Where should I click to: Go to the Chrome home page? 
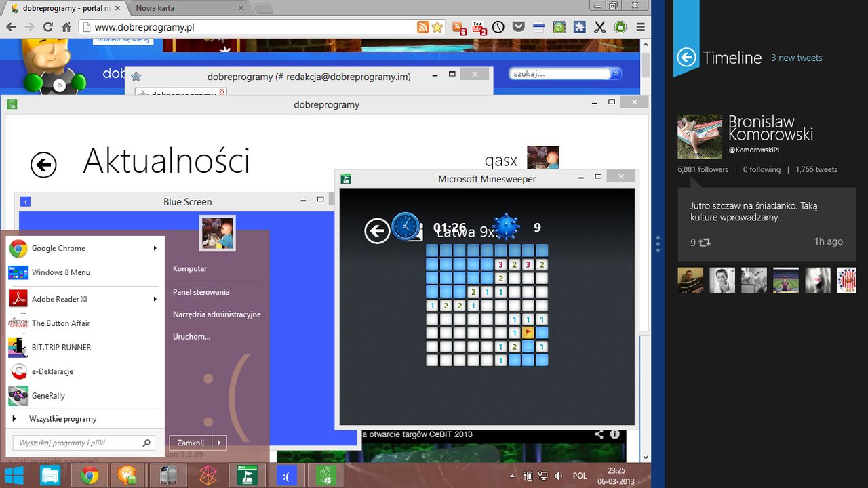[66, 27]
